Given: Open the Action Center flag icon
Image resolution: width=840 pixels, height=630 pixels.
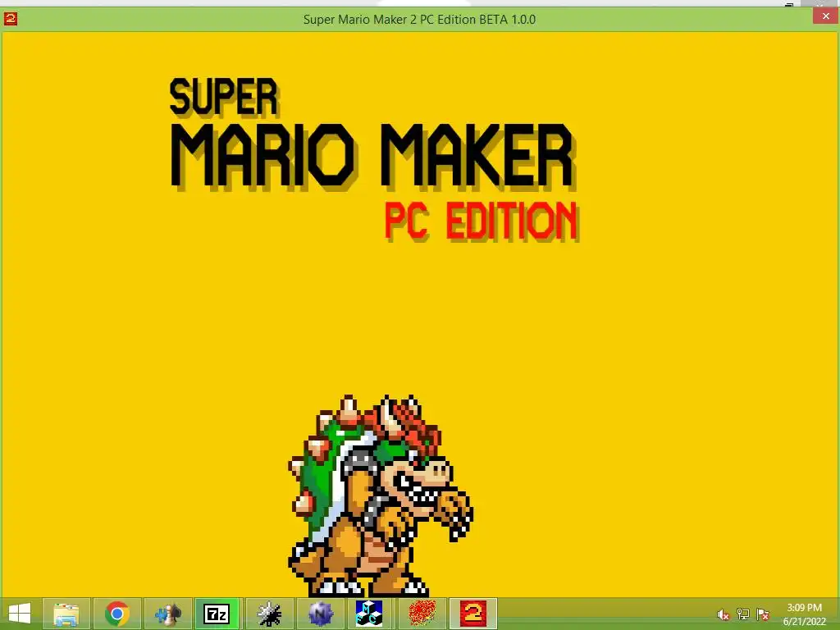Looking at the screenshot, I should pos(763,614).
